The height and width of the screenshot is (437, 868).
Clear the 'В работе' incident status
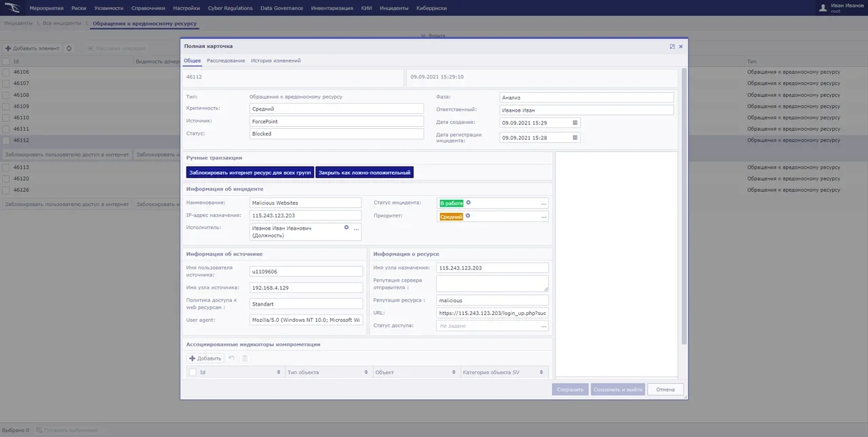(x=468, y=203)
